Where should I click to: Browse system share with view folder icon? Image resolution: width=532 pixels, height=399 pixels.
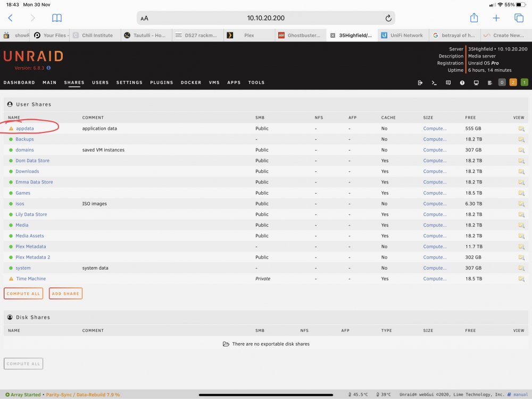[521, 268]
